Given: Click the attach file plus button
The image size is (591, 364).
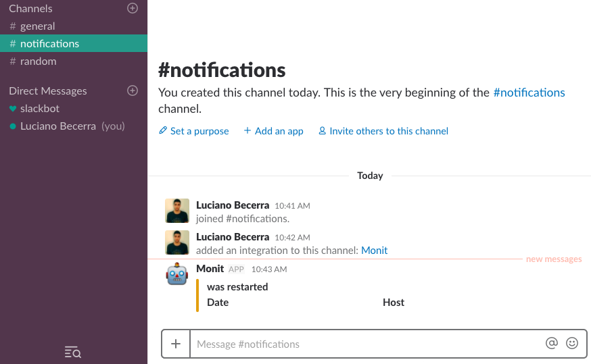Looking at the screenshot, I should coord(176,344).
